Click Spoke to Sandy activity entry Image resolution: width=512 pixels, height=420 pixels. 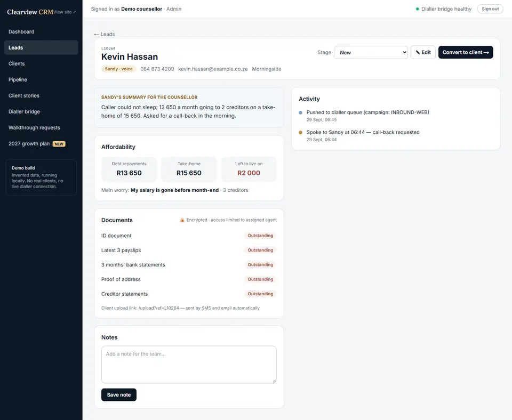(363, 132)
